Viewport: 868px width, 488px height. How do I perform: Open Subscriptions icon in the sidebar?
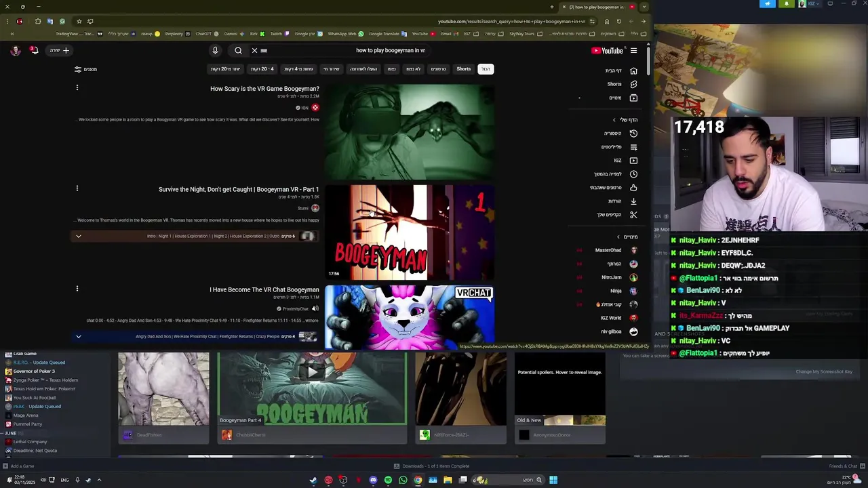pyautogui.click(x=633, y=98)
